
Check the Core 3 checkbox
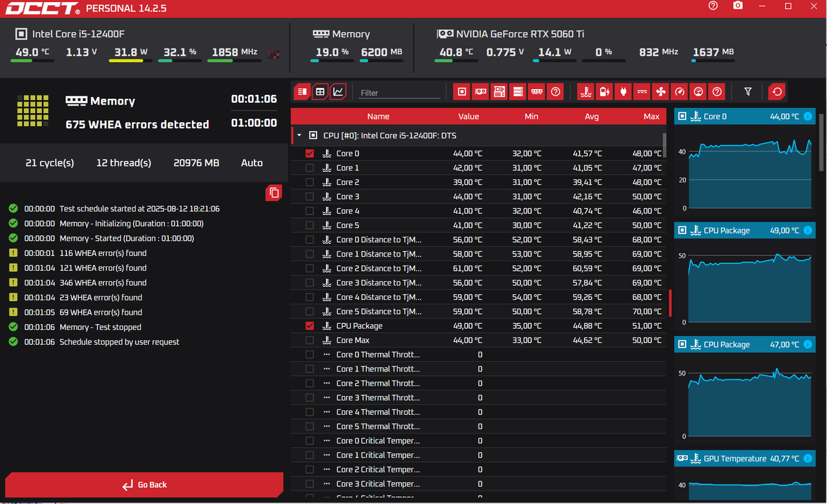click(309, 196)
